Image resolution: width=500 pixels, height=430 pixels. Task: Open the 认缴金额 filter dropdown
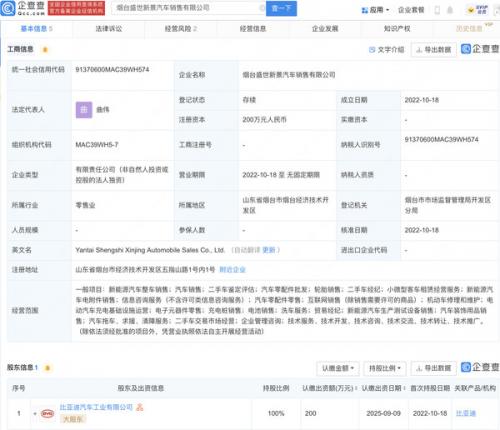point(338,368)
